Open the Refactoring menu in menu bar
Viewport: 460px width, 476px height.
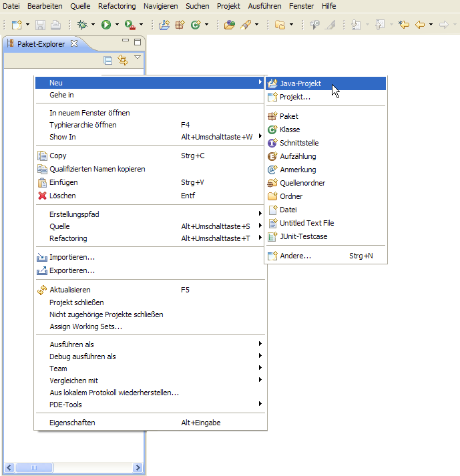coord(116,6)
